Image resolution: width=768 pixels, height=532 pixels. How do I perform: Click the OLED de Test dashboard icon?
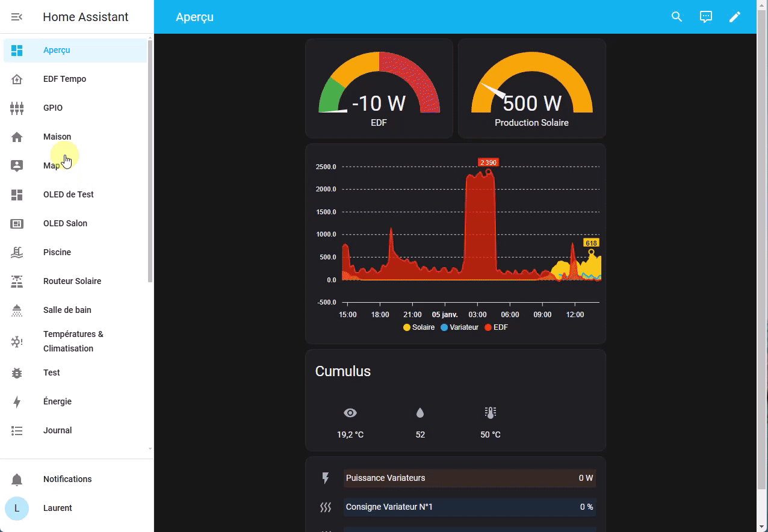point(17,195)
